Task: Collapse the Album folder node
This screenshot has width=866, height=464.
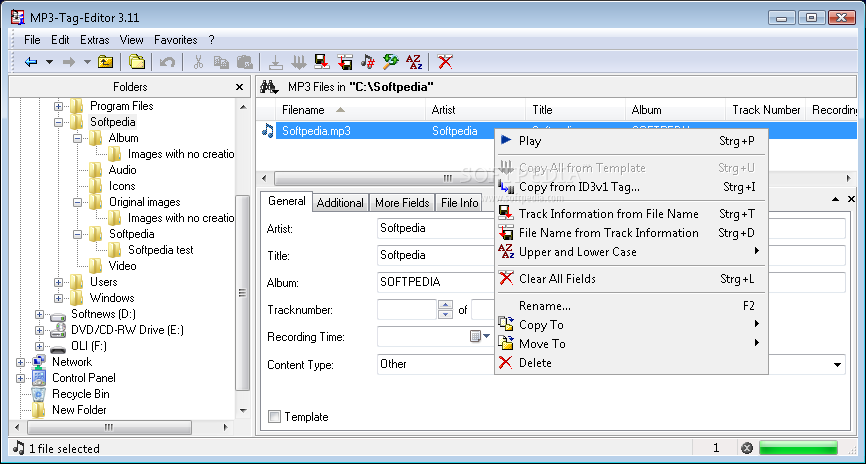Action: click(x=77, y=138)
